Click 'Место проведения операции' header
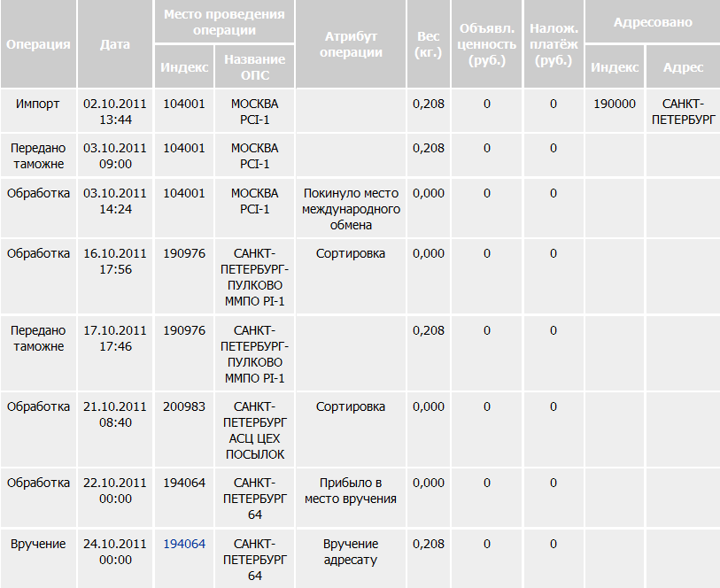The height and width of the screenshot is (588, 720). tap(224, 21)
